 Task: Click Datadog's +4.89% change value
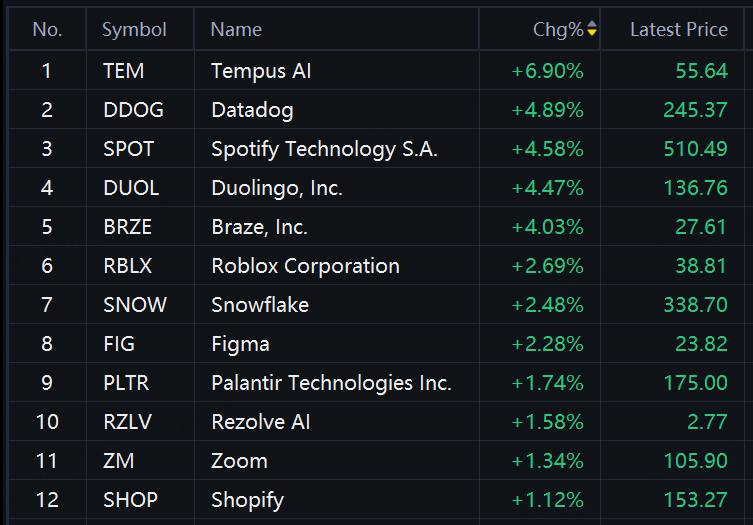[x=547, y=110]
